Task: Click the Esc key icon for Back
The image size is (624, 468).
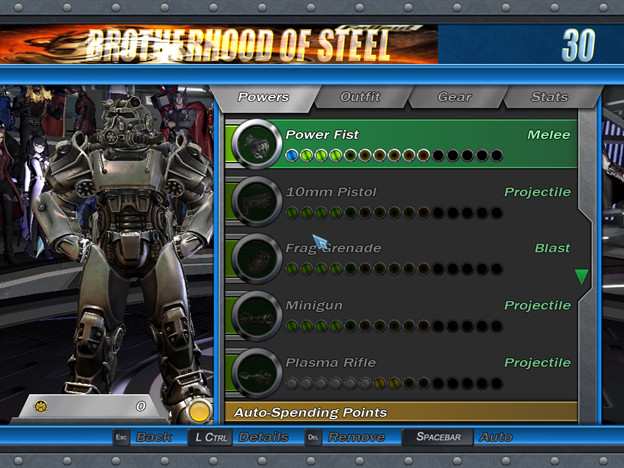Action: click(x=122, y=437)
